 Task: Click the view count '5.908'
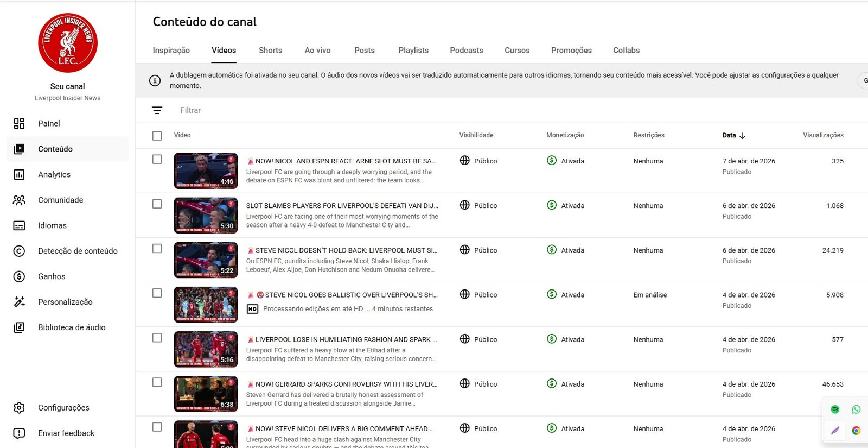pyautogui.click(x=835, y=295)
